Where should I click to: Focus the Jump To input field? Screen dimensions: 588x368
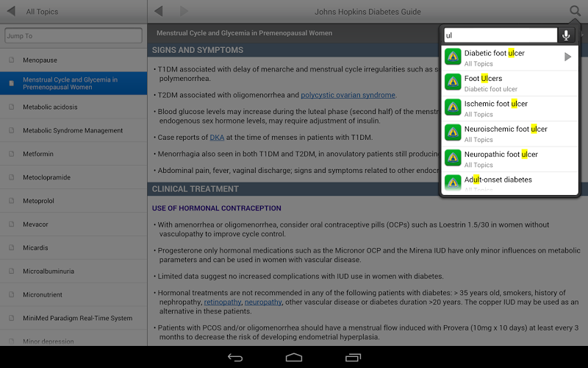coord(73,35)
